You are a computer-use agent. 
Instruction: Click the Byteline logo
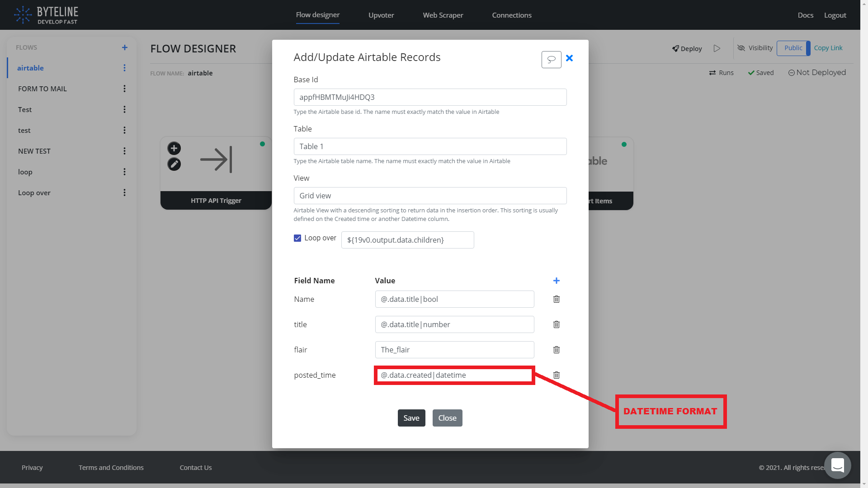[x=46, y=15]
